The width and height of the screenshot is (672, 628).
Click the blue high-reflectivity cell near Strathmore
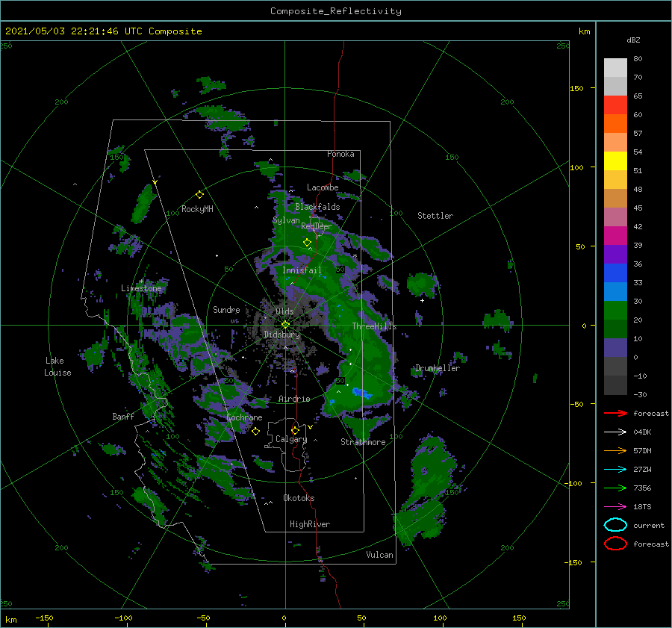tap(361, 393)
